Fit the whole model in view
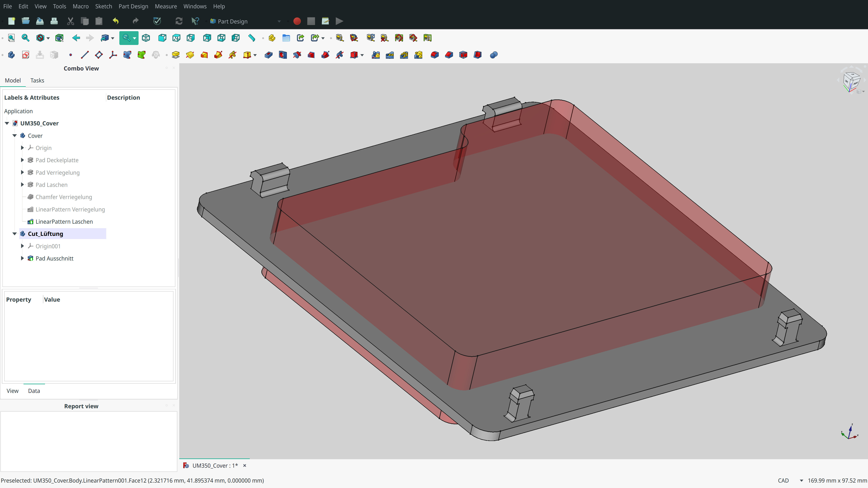 [11, 38]
